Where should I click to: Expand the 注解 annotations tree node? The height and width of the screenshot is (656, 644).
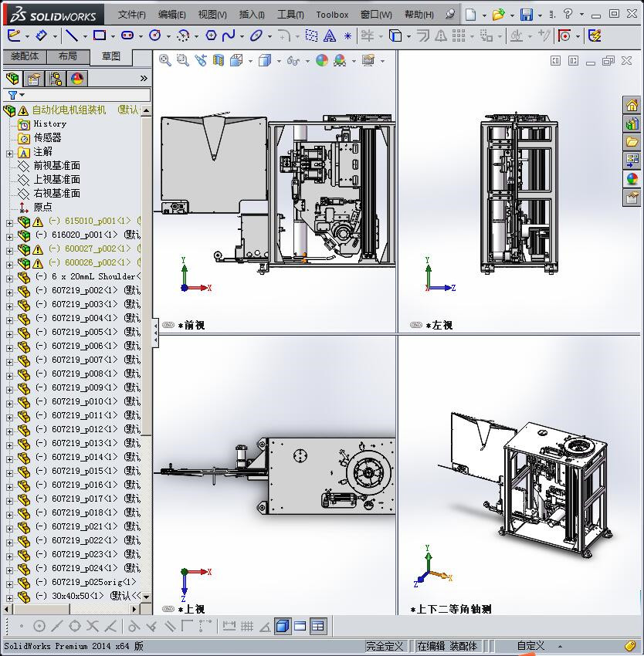tap(9, 153)
